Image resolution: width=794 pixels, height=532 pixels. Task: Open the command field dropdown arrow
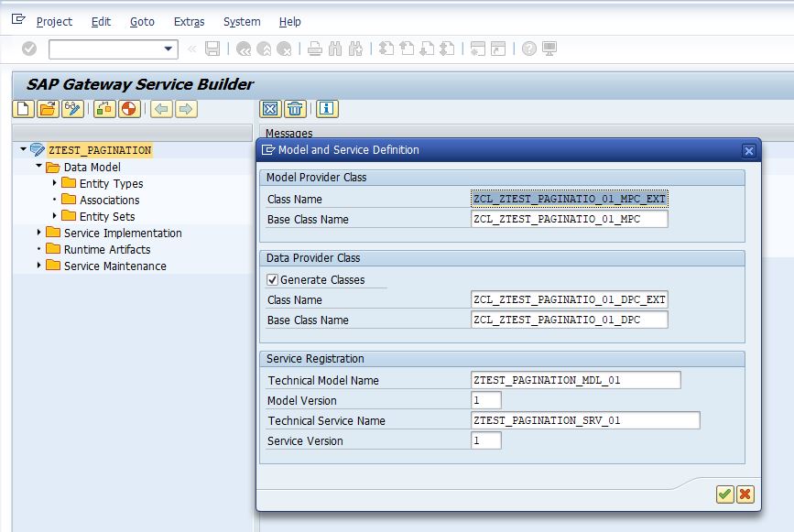click(x=169, y=49)
